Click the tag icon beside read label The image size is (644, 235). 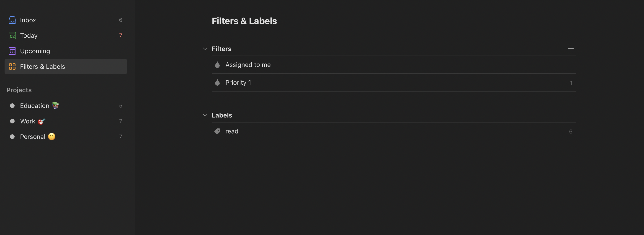pos(217,131)
